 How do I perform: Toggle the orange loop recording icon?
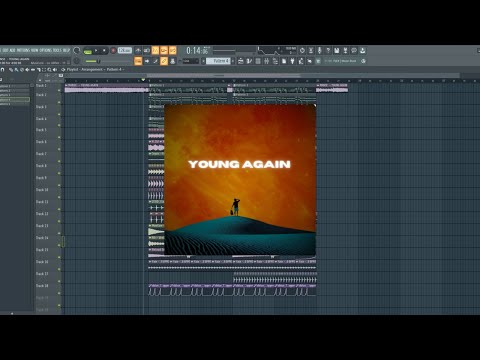pos(173,51)
